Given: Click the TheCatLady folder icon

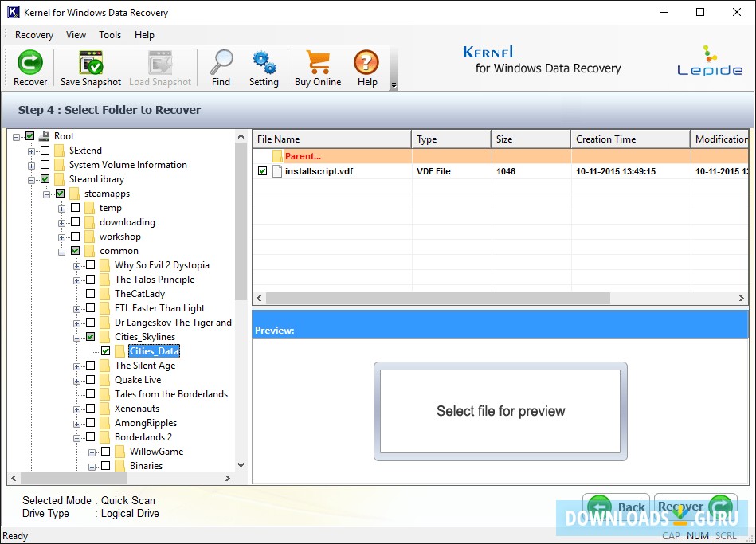Looking at the screenshot, I should point(104,294).
